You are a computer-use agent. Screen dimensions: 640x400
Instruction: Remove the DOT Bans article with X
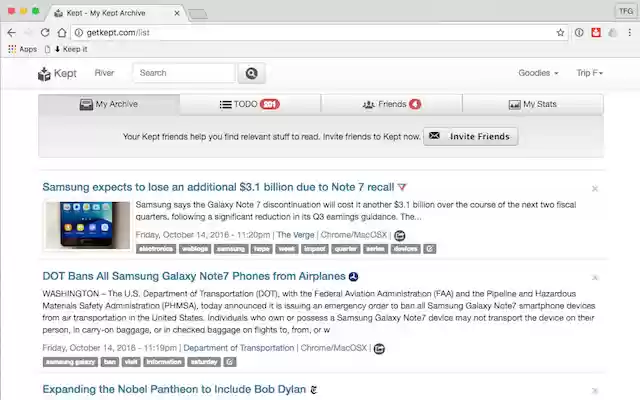[x=595, y=278]
